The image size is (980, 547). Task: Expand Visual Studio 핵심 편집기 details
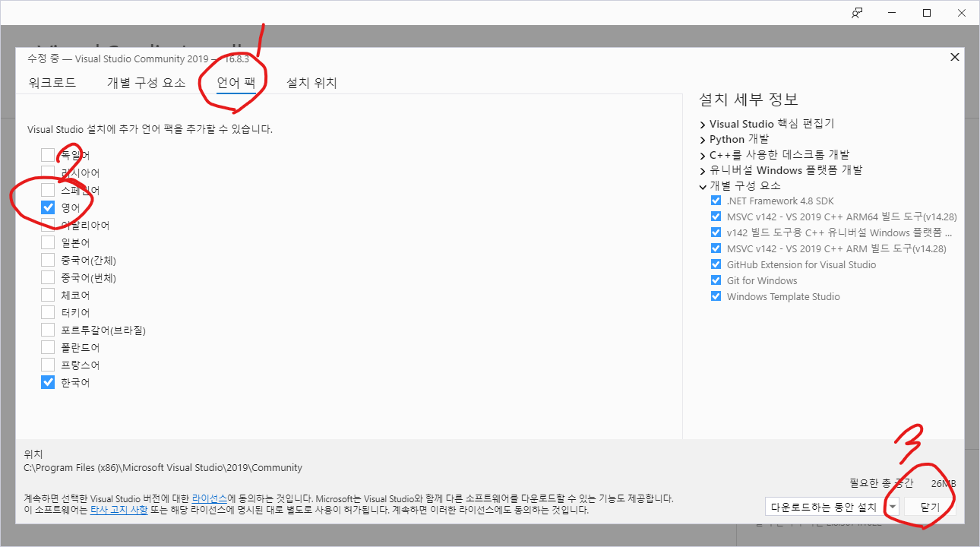pos(703,124)
